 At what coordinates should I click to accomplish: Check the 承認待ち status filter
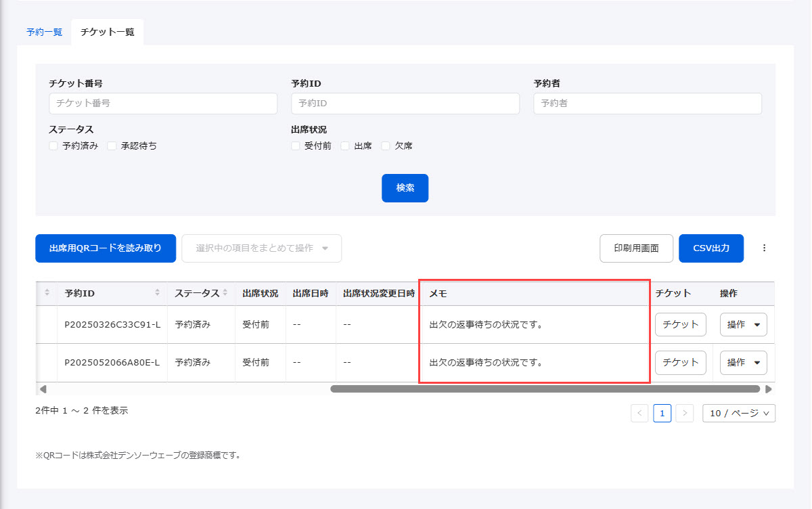point(112,146)
